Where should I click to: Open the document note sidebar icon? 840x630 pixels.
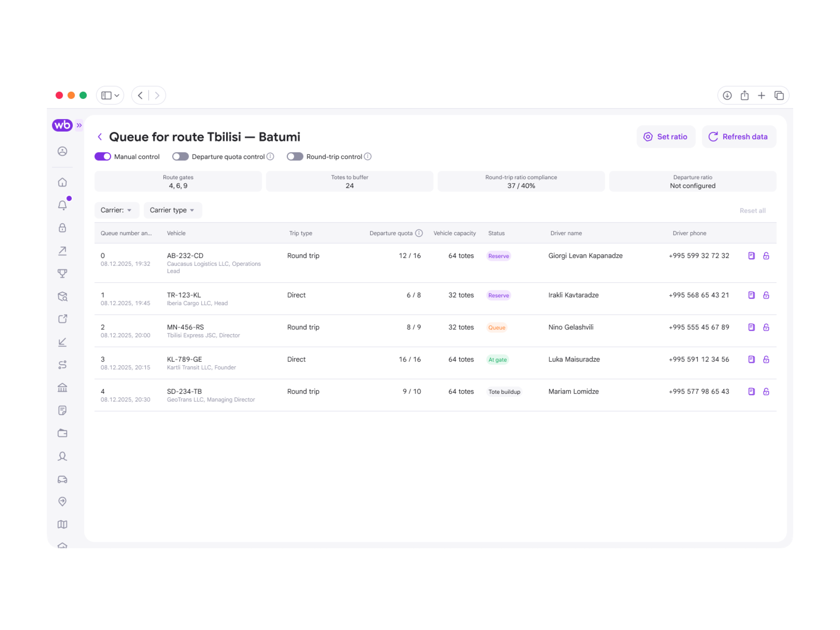[x=62, y=410]
